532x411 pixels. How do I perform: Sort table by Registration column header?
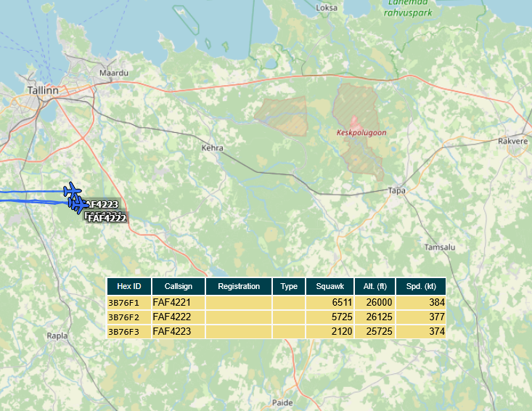click(239, 286)
